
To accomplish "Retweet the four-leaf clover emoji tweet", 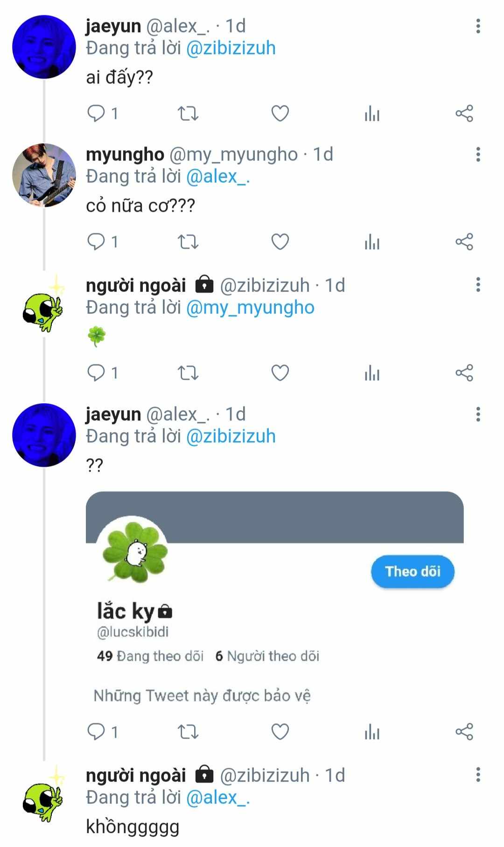I will click(x=188, y=373).
